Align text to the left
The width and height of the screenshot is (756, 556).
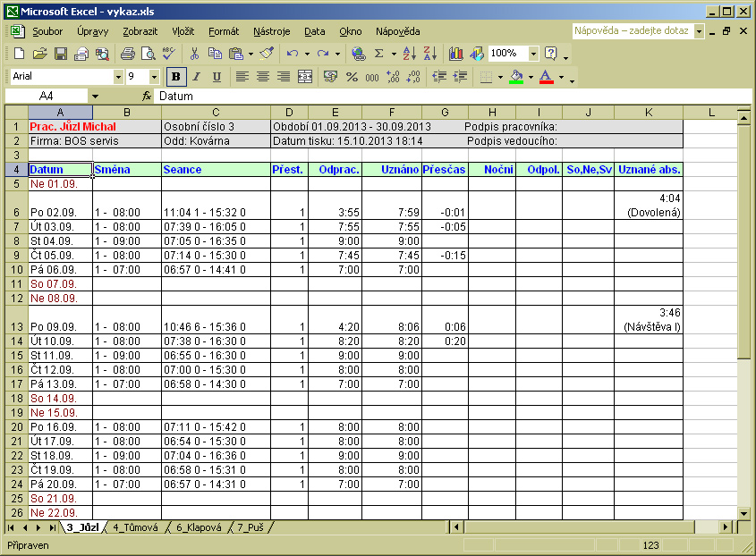(242, 77)
